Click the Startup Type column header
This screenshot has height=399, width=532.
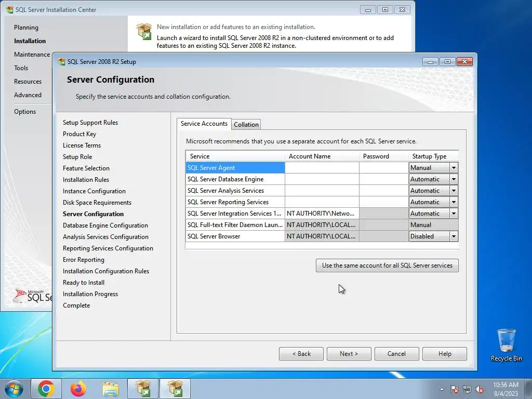coord(433,156)
